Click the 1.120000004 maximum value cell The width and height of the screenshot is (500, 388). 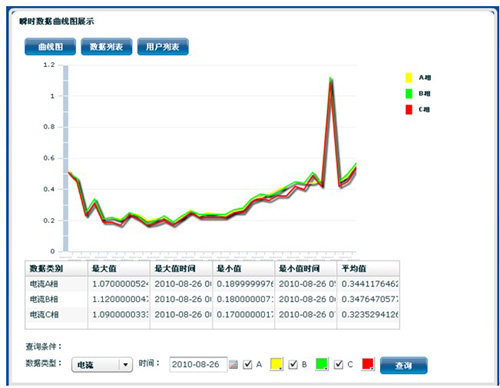click(119, 299)
